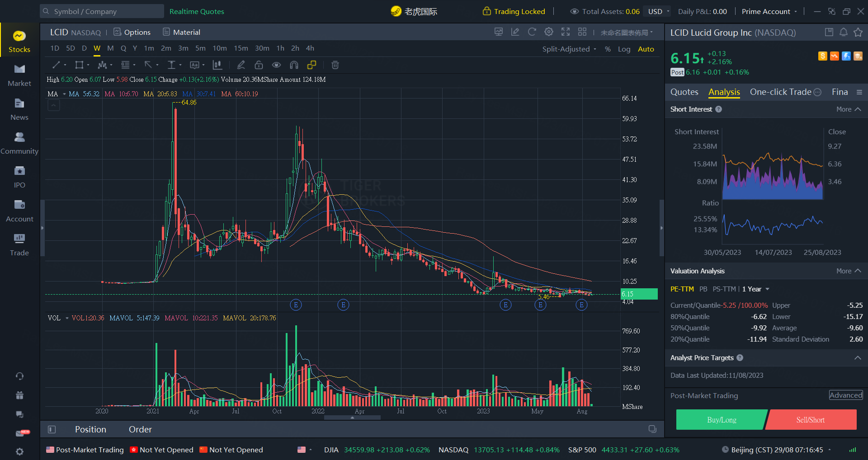Toggle the lock drawings icon
Viewport: 868px width, 460px height.
pos(259,65)
